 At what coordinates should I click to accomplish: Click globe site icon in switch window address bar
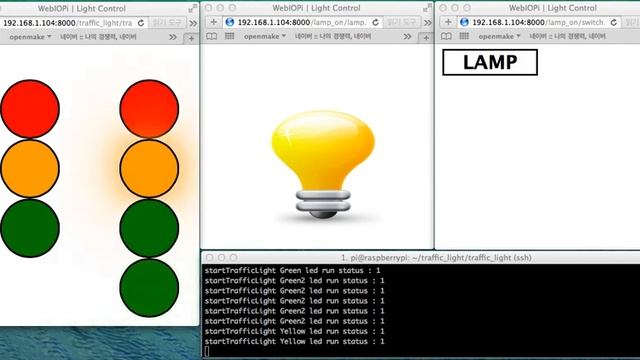pos(464,22)
